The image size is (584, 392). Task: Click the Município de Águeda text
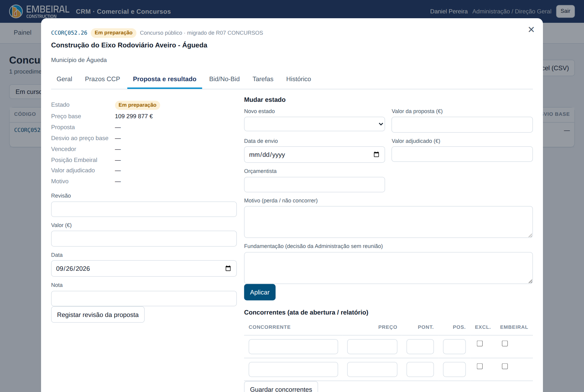click(79, 60)
